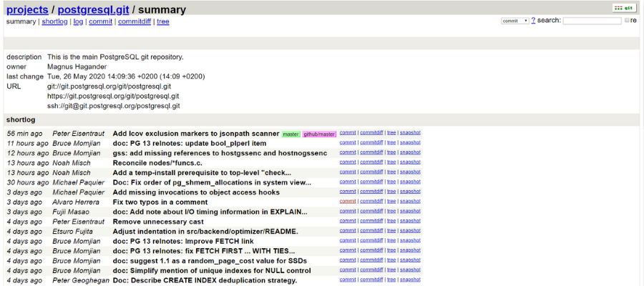The width and height of the screenshot is (644, 286).
Task: Open 'doc: Simplify mention of unique indexes' commit
Action: (212, 271)
